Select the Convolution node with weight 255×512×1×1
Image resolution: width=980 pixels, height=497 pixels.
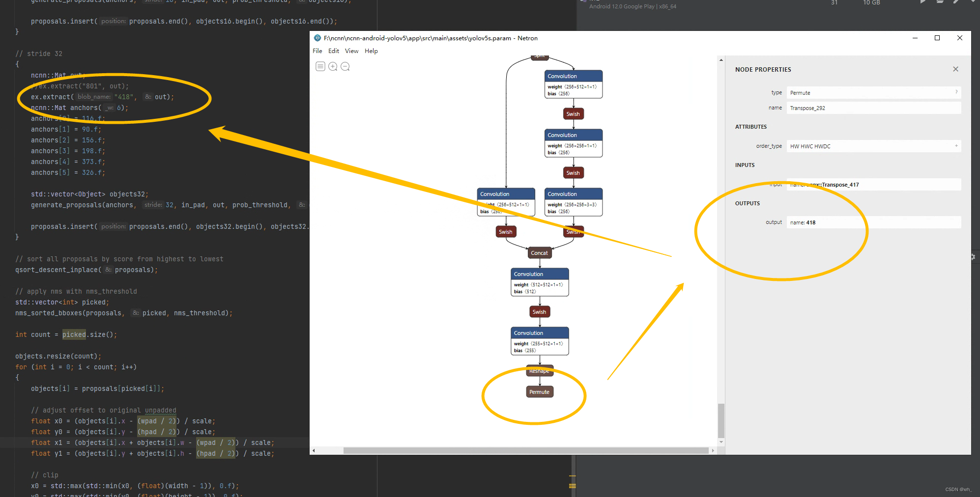click(x=540, y=341)
